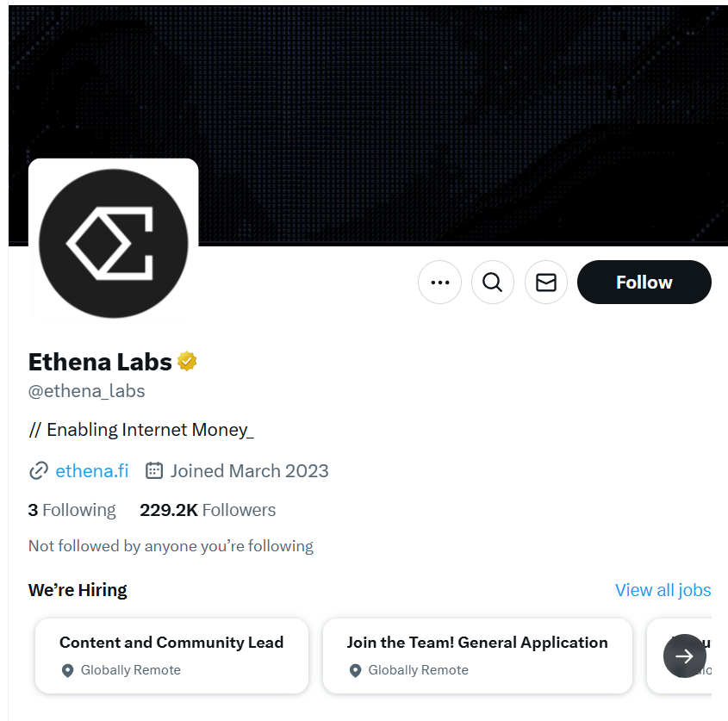View all jobs link
The width and height of the screenshot is (728, 721).
click(663, 590)
